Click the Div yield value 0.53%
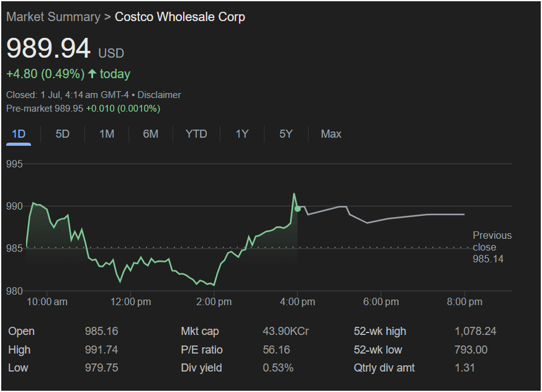Screen dimensions: 542x392 click(x=278, y=368)
